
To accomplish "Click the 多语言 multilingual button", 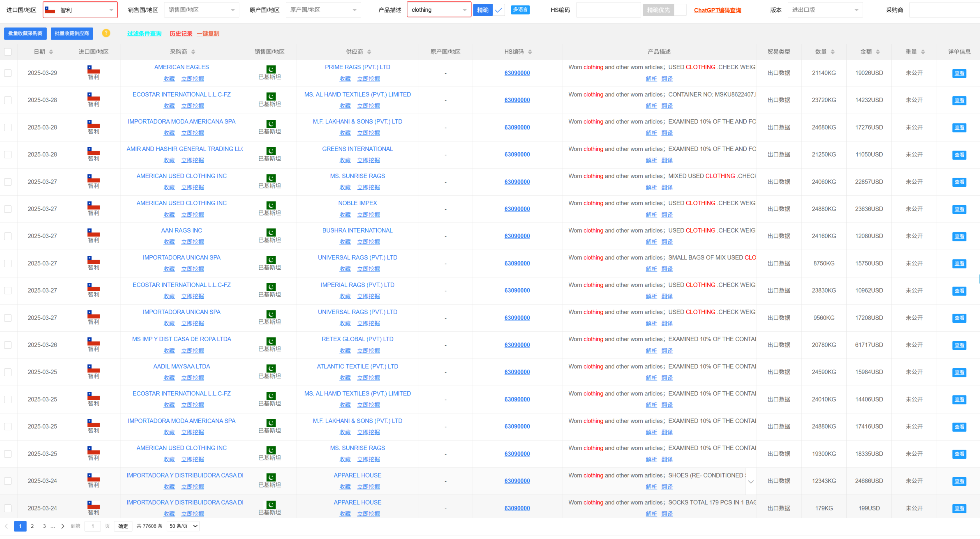I will click(520, 10).
